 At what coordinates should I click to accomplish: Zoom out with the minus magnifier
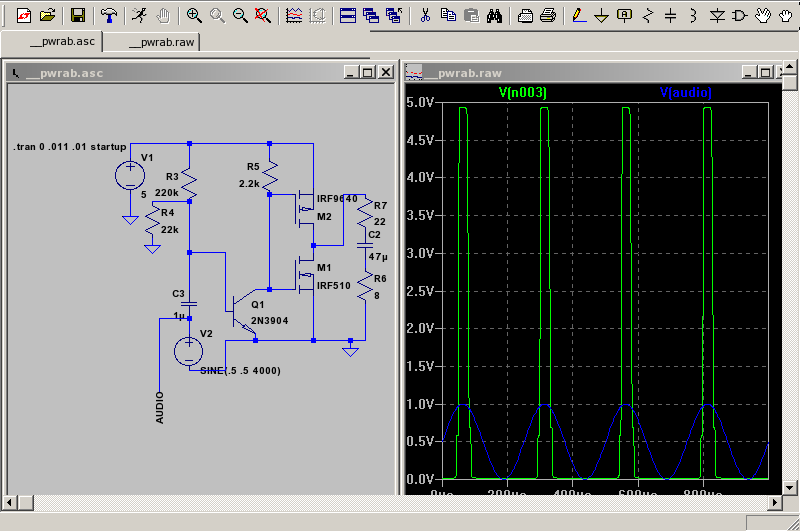tap(240, 15)
